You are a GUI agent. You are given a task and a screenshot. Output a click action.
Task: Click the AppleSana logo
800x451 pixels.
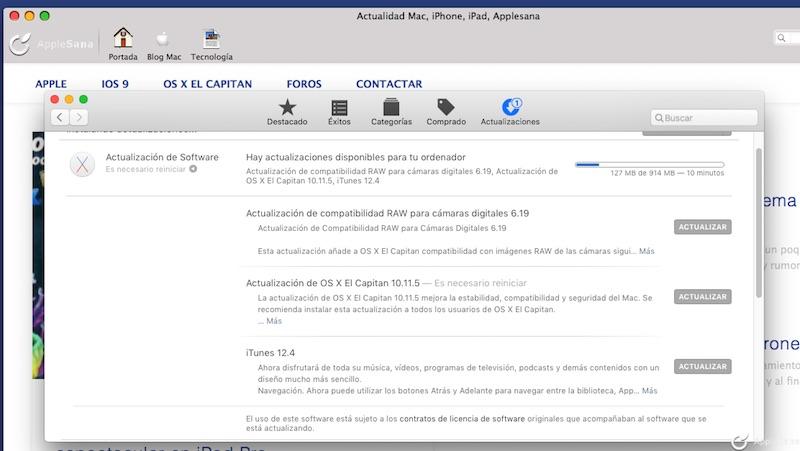[52, 44]
